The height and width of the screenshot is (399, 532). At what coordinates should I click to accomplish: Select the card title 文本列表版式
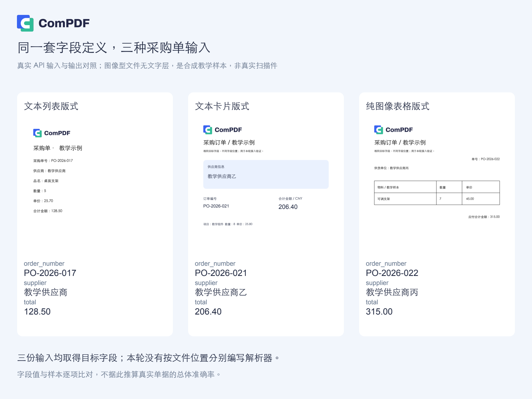(x=51, y=106)
